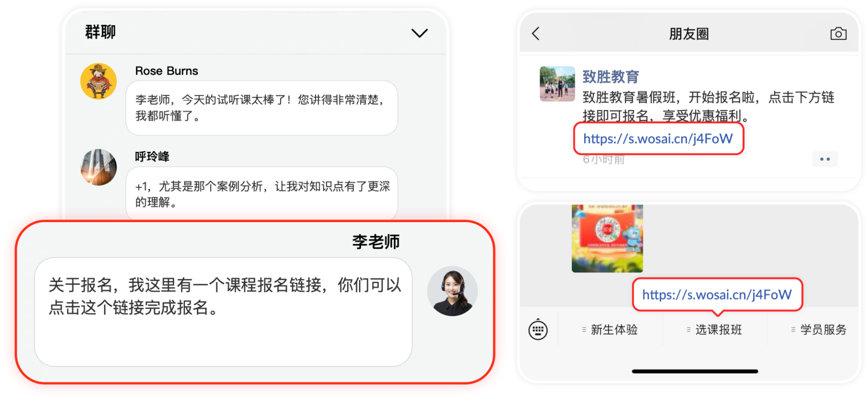Tap 李老师 message about 报名链接
This screenshot has height=401, width=868.
click(223, 311)
